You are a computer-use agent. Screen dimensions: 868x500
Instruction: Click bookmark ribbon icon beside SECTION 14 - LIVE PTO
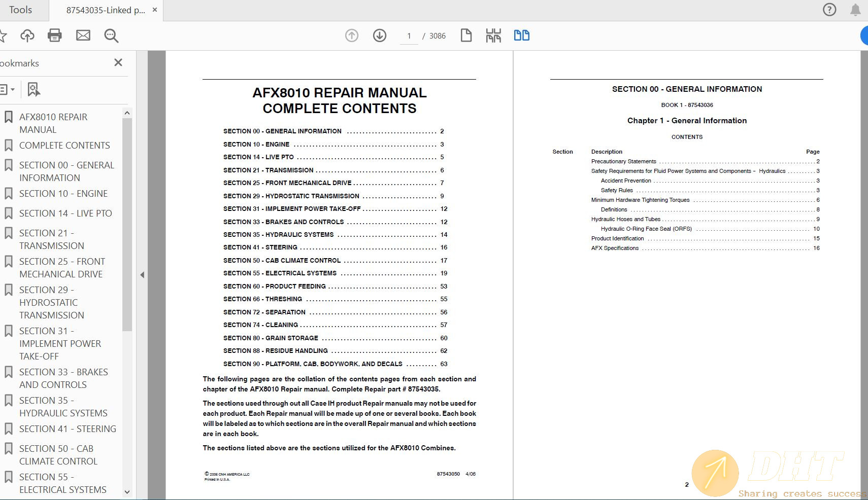click(x=9, y=213)
